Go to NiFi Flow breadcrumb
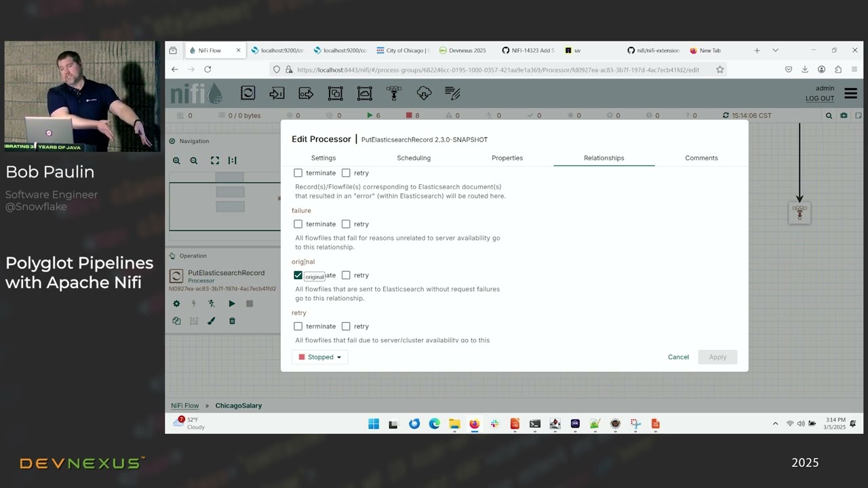This screenshot has width=868, height=488. point(185,405)
